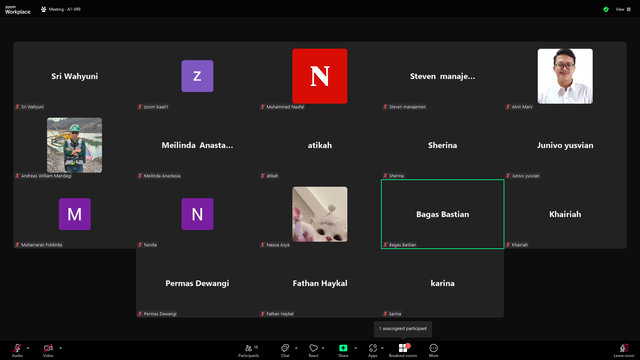Select the Sherina participant tile
Image resolution: width=640 pixels, height=360 pixels.
click(x=442, y=145)
